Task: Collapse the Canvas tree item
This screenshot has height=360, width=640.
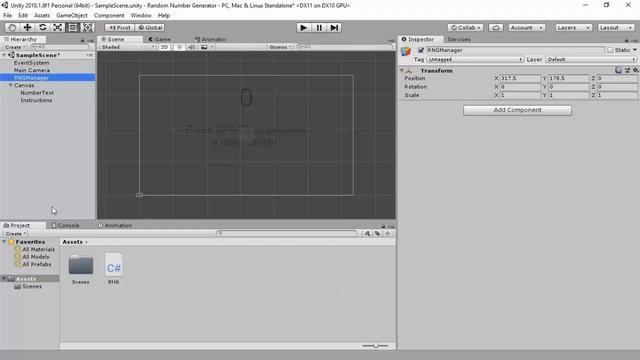Action: coord(11,85)
